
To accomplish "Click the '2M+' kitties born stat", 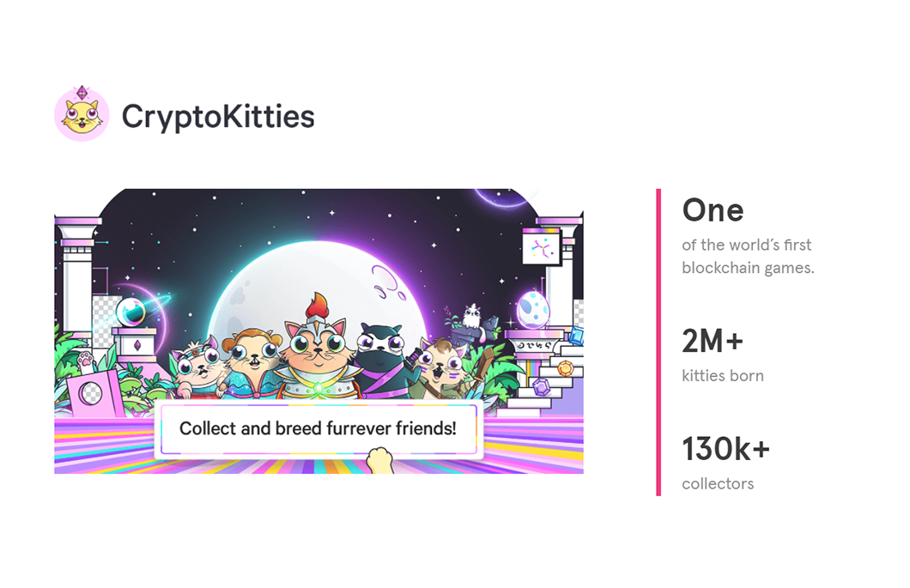I will click(x=713, y=342).
